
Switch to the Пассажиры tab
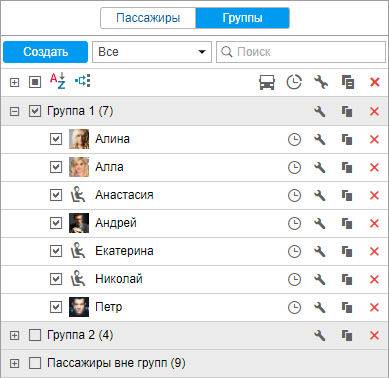tap(148, 18)
